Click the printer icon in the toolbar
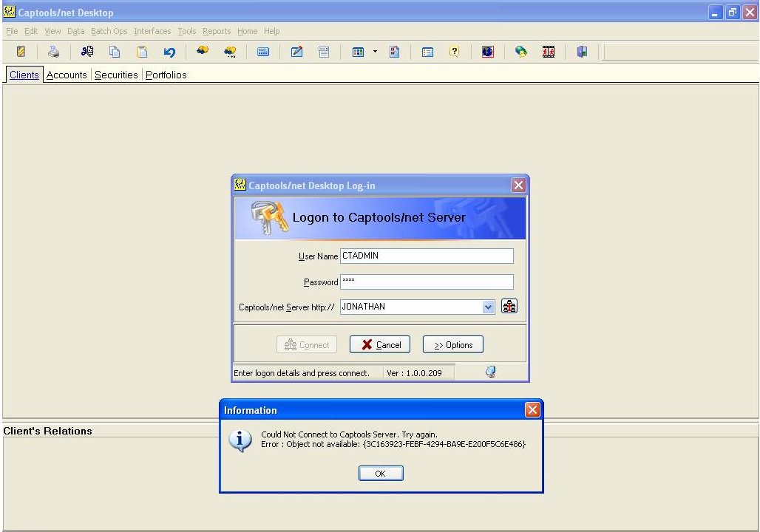760x532 pixels. click(53, 52)
